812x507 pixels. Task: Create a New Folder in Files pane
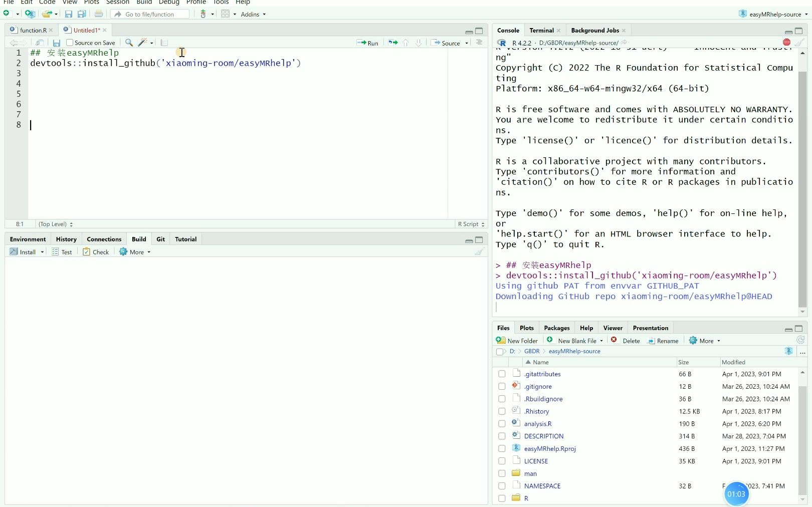[517, 341]
